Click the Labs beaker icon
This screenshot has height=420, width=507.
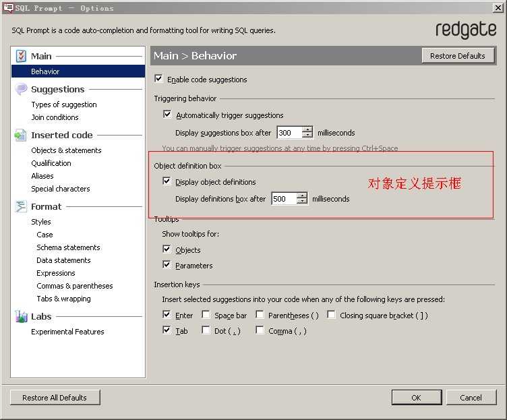pyautogui.click(x=21, y=316)
